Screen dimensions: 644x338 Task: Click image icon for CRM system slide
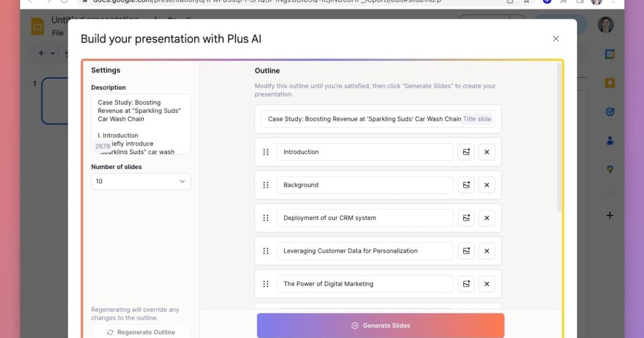[x=466, y=218]
